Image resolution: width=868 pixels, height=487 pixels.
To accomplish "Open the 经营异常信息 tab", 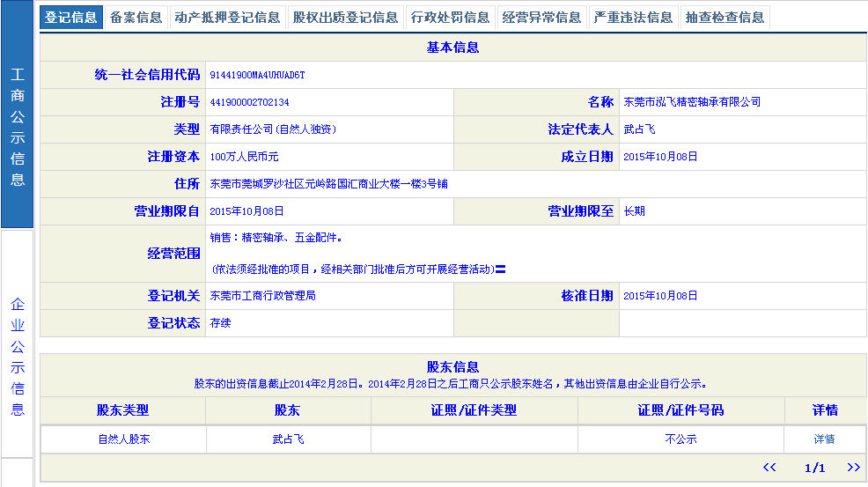I will click(x=541, y=18).
